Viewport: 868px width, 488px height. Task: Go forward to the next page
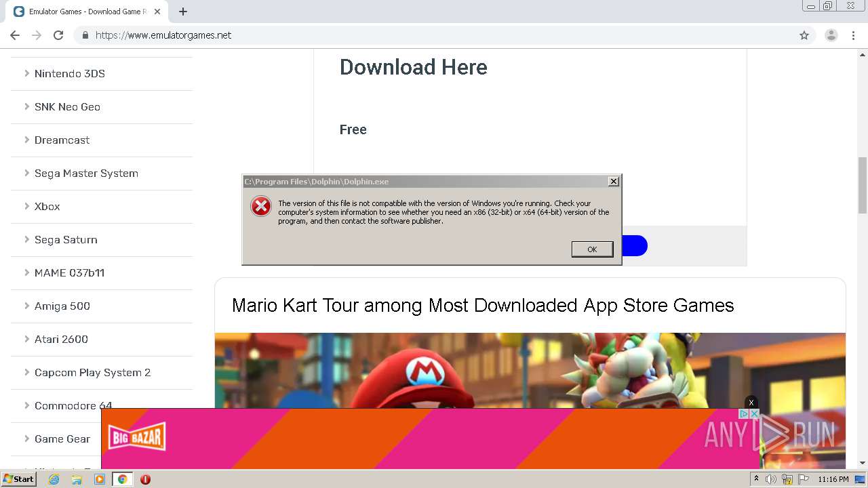click(x=37, y=35)
